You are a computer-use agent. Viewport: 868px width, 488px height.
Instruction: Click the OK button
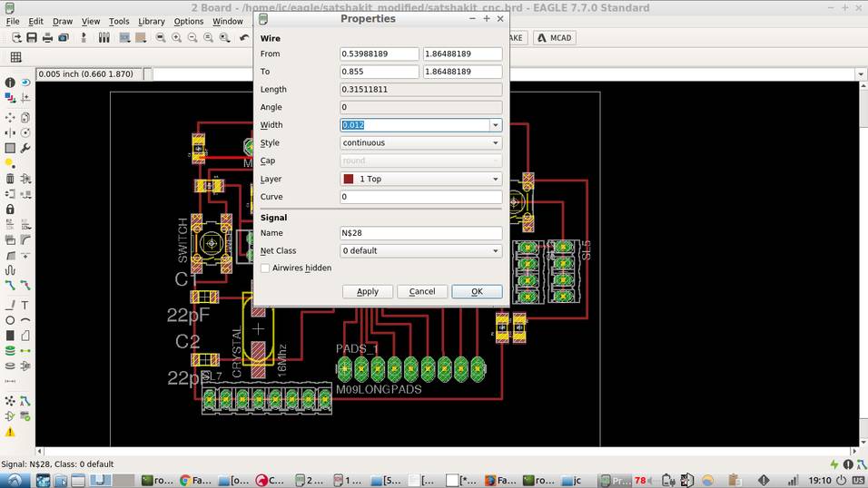pyautogui.click(x=477, y=291)
